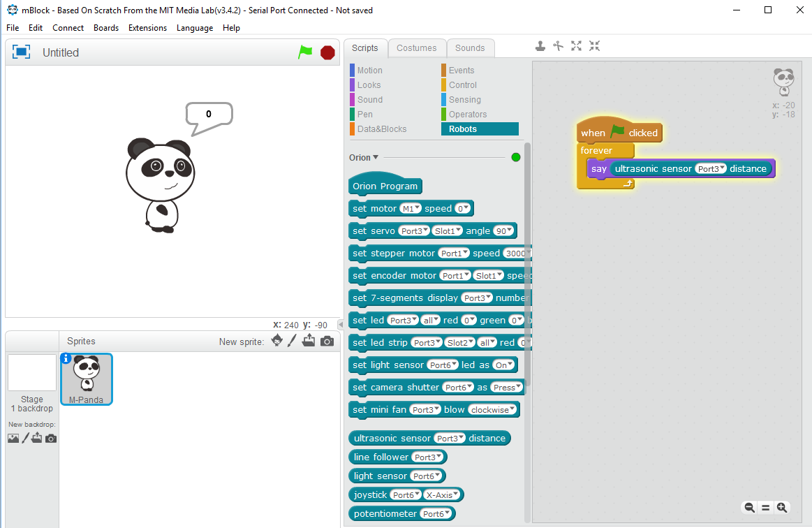Open the Help menu
Screen dimensions: 812x528
point(232,28)
